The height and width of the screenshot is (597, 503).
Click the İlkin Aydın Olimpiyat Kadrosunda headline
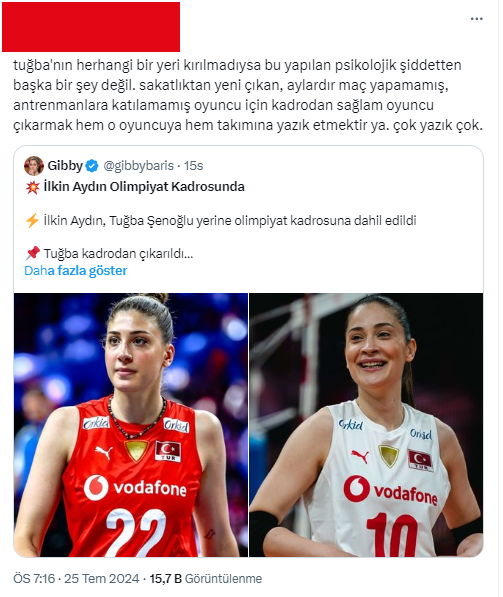pos(144,187)
